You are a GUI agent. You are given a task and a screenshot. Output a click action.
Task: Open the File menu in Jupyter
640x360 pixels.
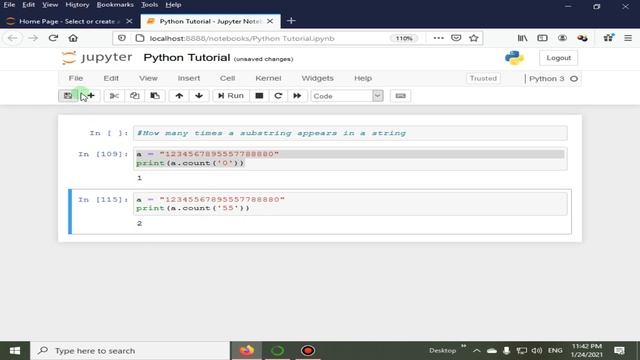(76, 78)
